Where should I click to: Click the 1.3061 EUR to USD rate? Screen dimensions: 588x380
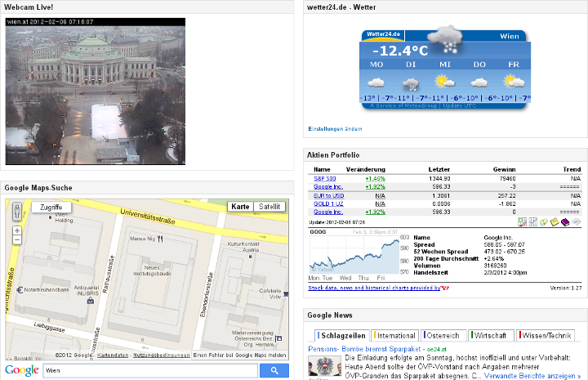click(x=441, y=196)
